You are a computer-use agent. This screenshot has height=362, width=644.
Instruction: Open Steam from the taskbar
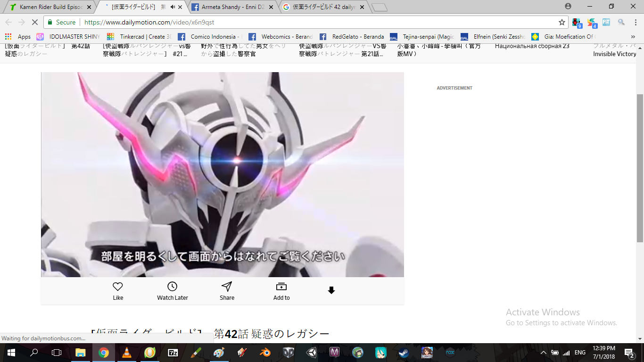[x=404, y=353]
